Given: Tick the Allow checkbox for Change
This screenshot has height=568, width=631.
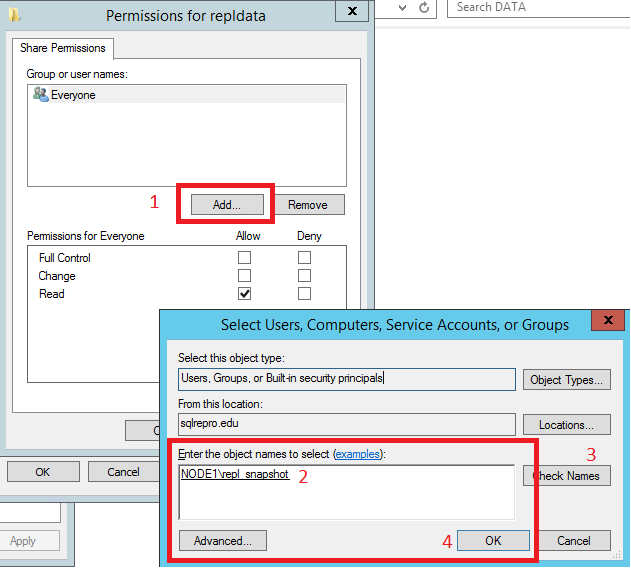Looking at the screenshot, I should tap(245, 276).
